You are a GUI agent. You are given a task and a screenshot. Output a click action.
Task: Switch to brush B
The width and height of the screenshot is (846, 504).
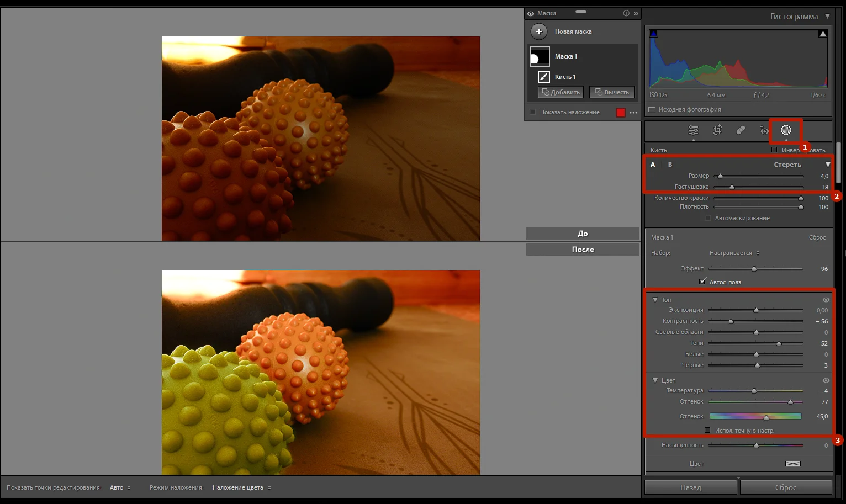[670, 165]
